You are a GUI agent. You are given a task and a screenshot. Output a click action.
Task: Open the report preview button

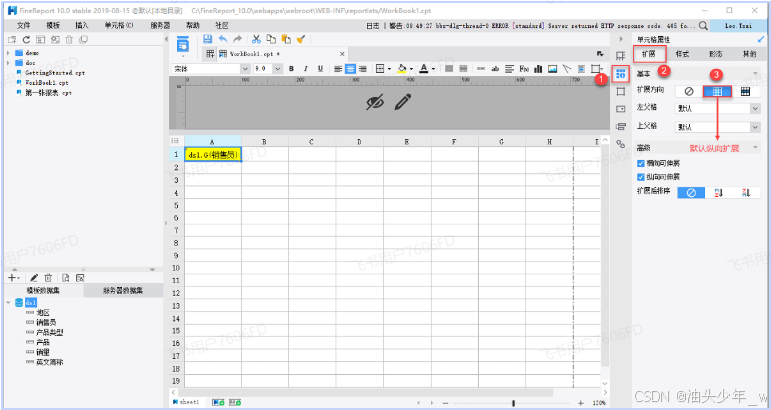coord(182,45)
